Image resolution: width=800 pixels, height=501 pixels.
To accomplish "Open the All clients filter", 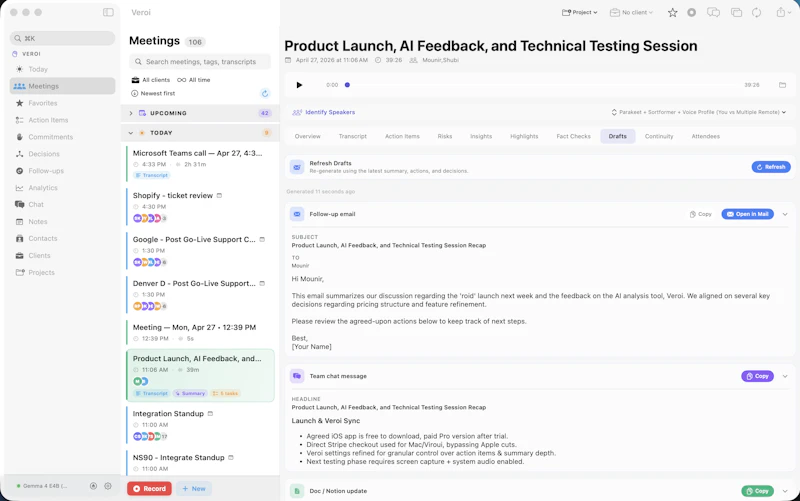I will pos(151,80).
